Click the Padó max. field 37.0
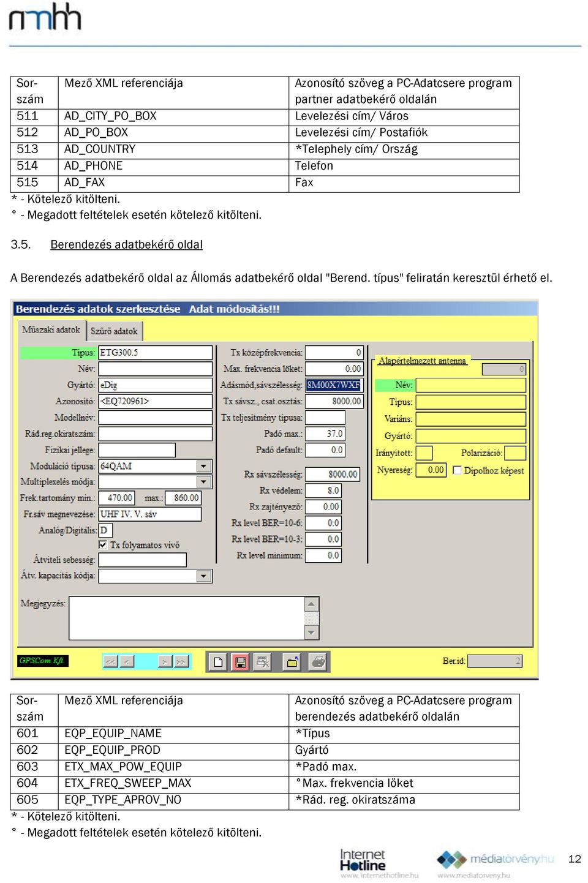 325,434
